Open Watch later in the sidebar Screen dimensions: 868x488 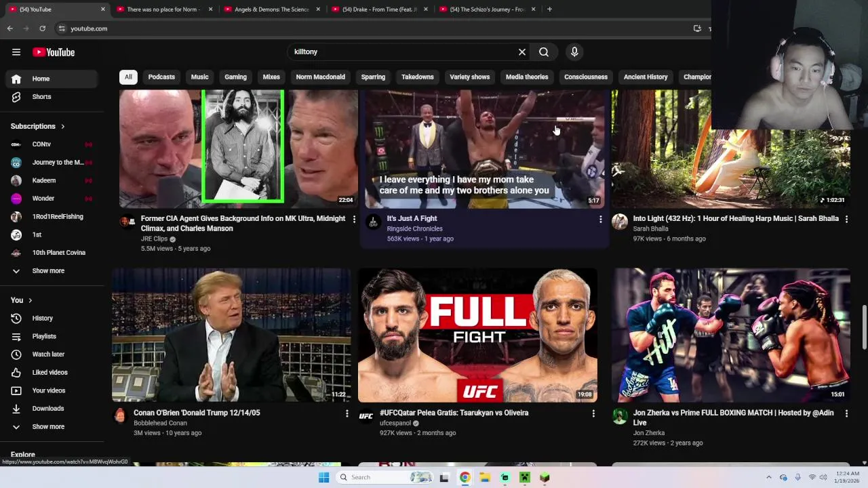[x=52, y=354]
